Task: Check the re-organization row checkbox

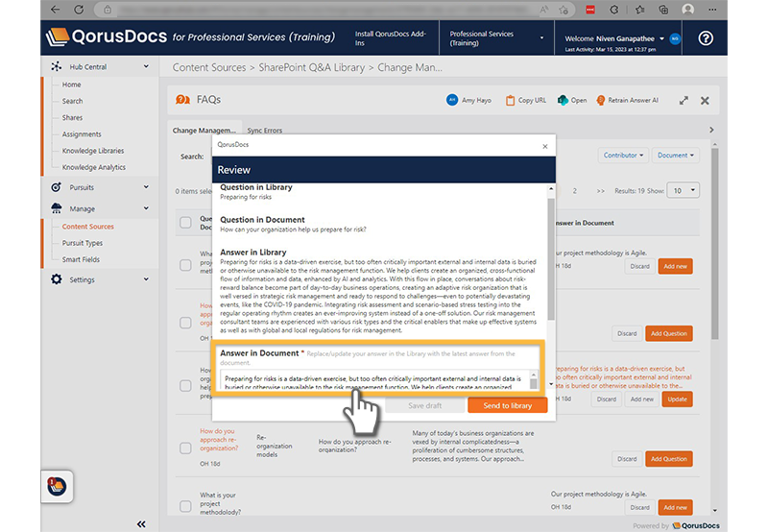Action: coord(185,448)
